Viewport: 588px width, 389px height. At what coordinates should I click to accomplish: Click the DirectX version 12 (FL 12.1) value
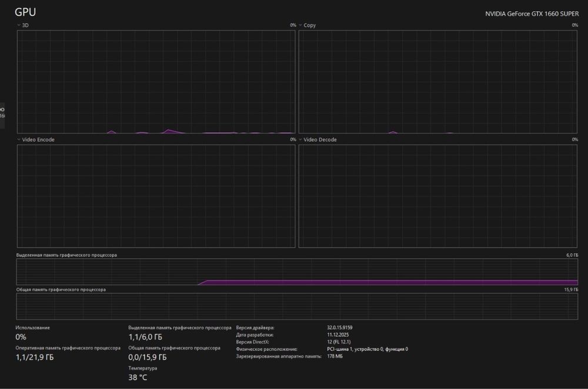click(x=339, y=342)
